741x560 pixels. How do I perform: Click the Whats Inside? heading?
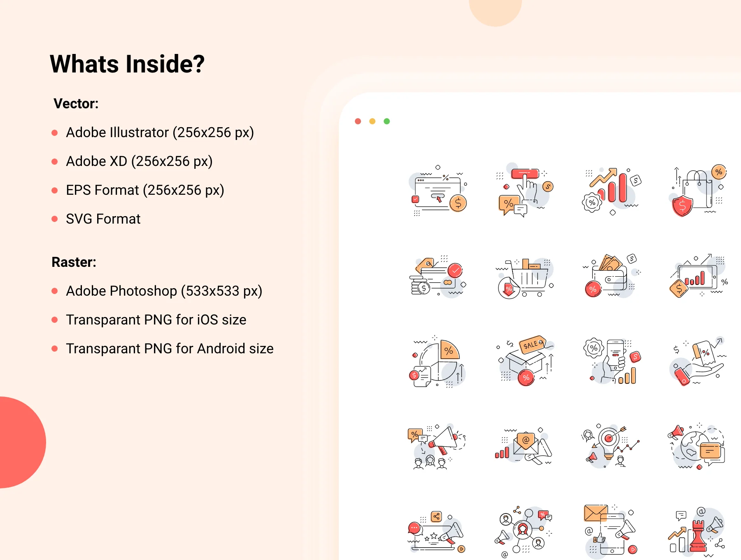[127, 64]
